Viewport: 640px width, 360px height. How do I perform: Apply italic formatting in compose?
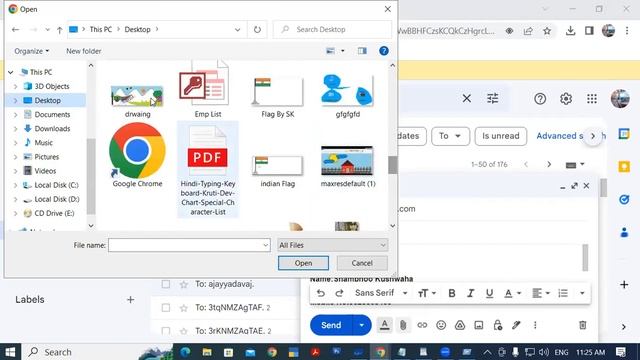[471, 293]
